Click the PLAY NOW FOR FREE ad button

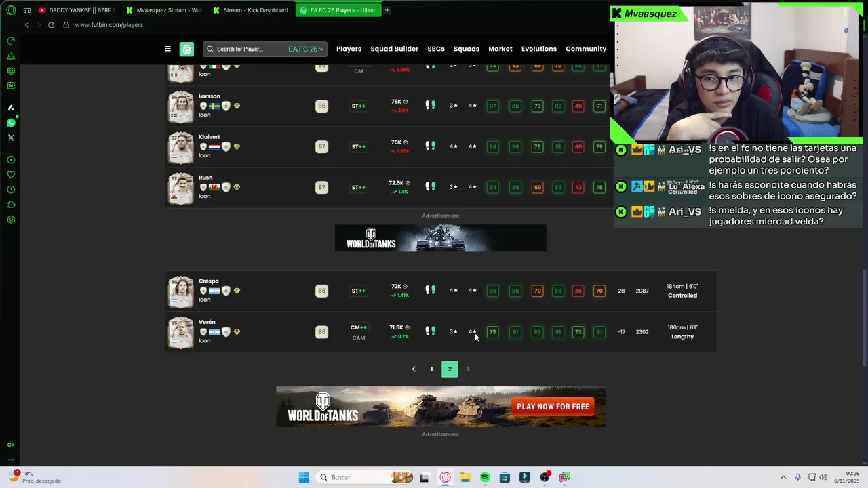pos(553,407)
